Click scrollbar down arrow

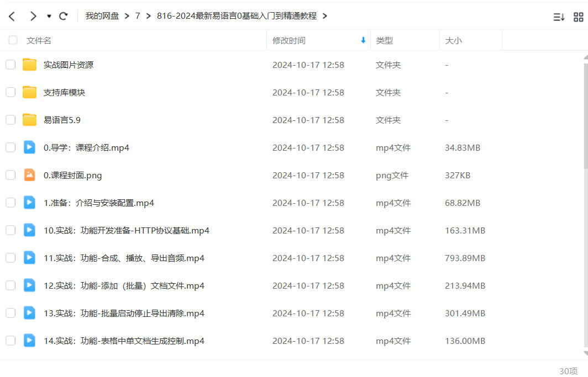586,353
